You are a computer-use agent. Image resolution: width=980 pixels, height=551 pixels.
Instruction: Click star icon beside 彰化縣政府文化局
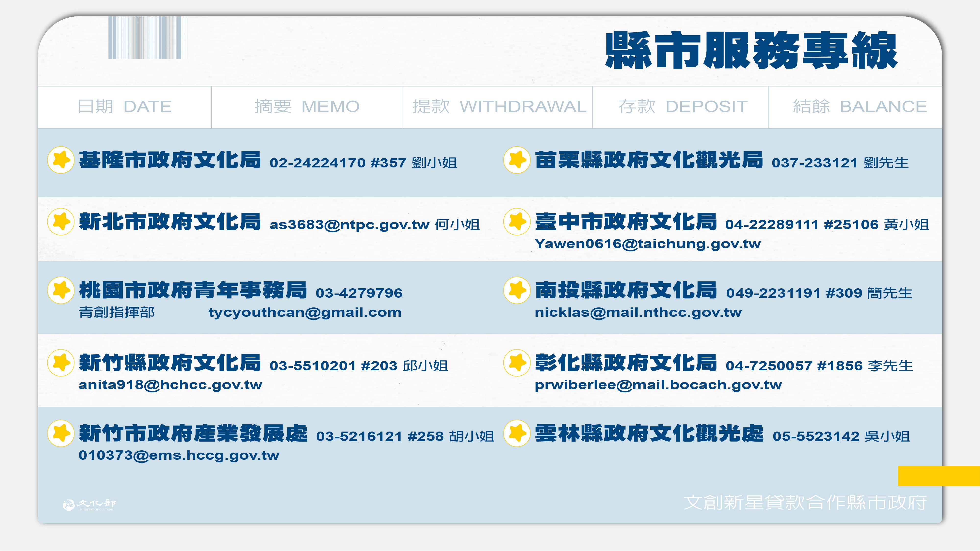click(x=517, y=362)
